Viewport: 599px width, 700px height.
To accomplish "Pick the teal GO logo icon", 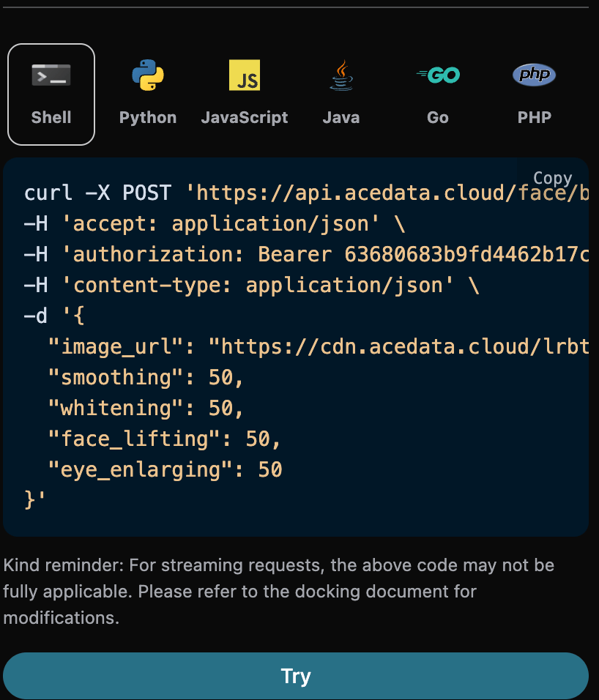I will (438, 75).
